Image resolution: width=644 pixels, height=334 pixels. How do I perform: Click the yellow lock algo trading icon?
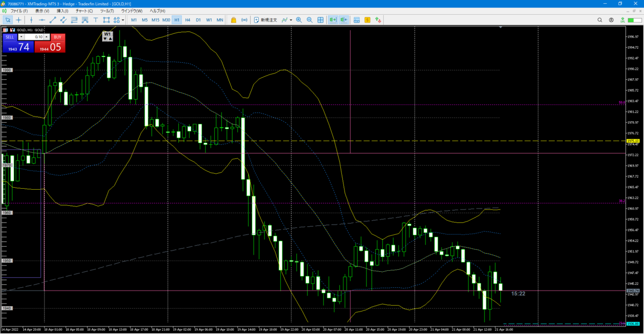click(x=233, y=20)
